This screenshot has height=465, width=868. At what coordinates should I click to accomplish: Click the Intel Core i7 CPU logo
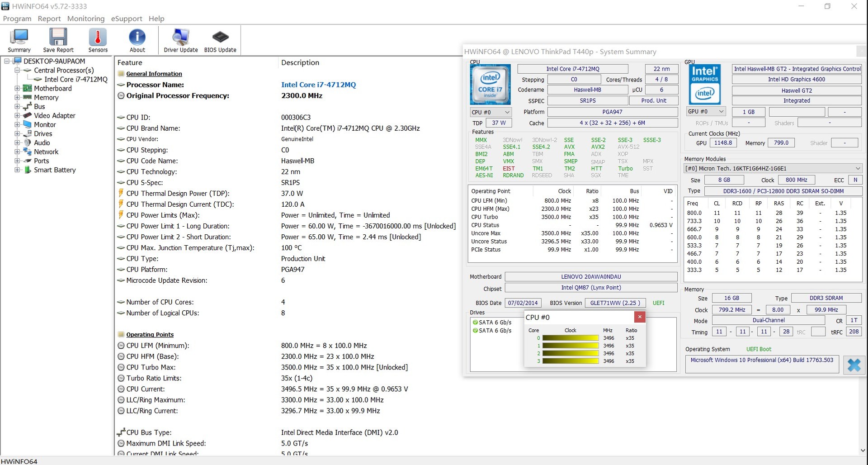(x=491, y=85)
